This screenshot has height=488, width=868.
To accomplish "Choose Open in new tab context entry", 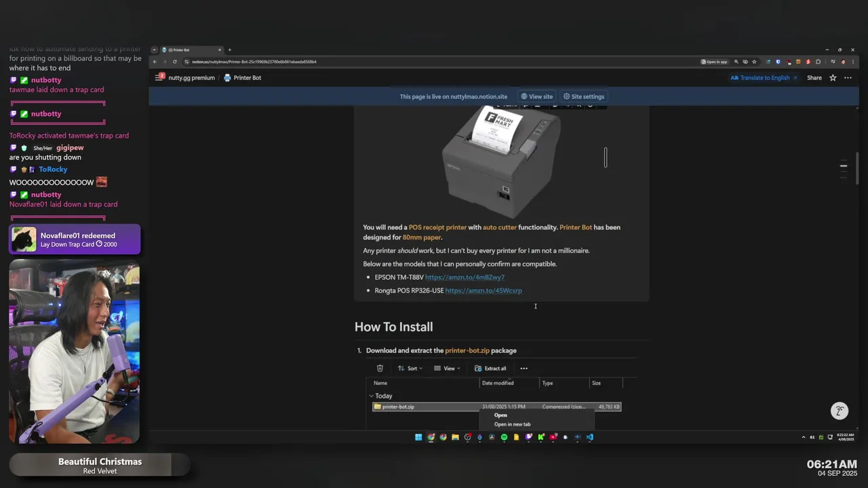I will coord(512,424).
